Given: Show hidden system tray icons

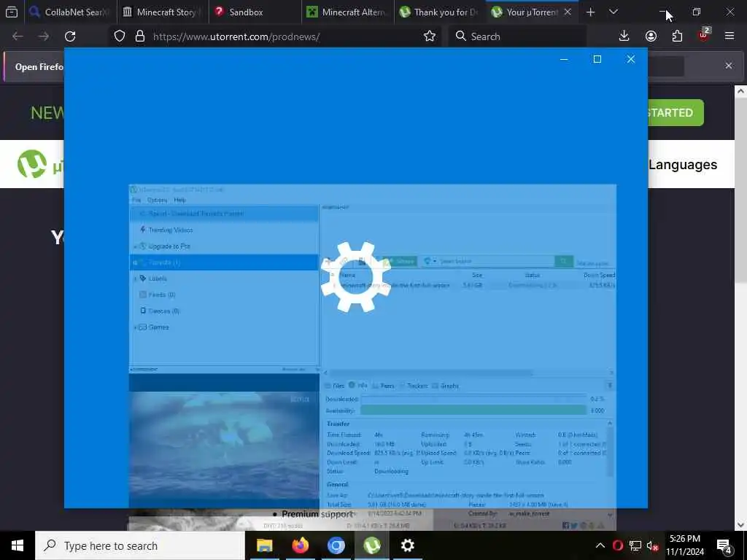Looking at the screenshot, I should [600, 545].
